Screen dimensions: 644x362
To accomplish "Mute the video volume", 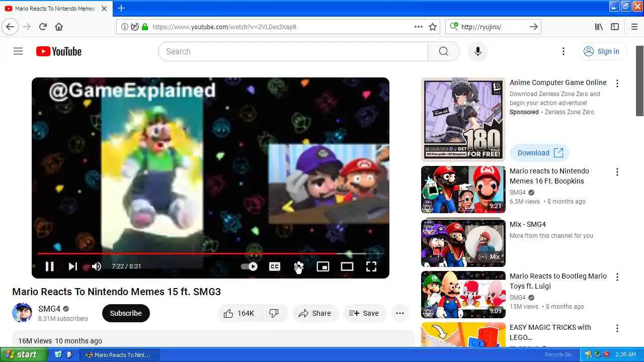I will (97, 266).
